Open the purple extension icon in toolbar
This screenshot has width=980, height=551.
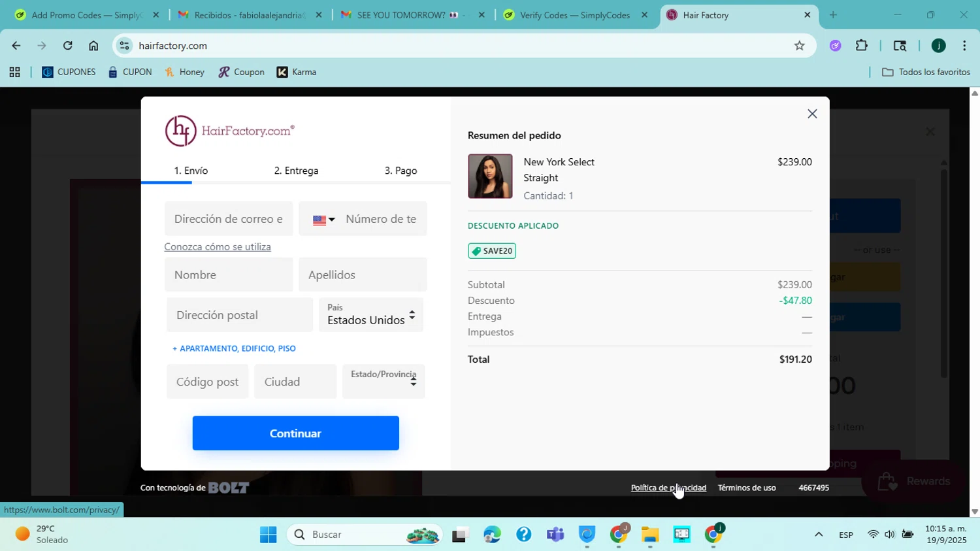[x=836, y=46]
